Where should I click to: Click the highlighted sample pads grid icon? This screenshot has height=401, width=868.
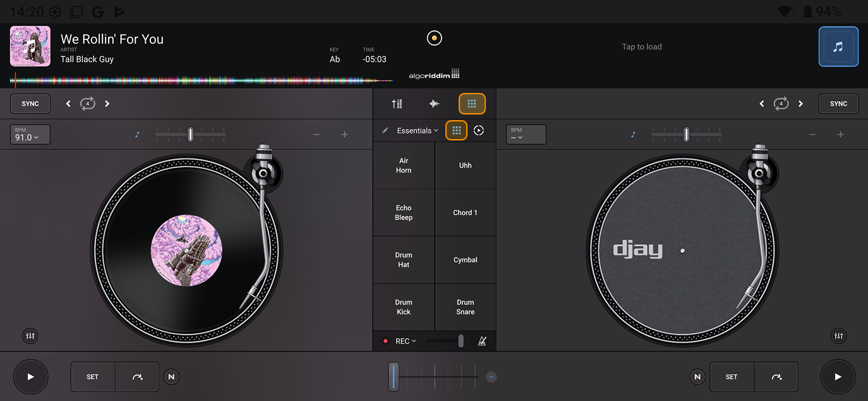(472, 103)
